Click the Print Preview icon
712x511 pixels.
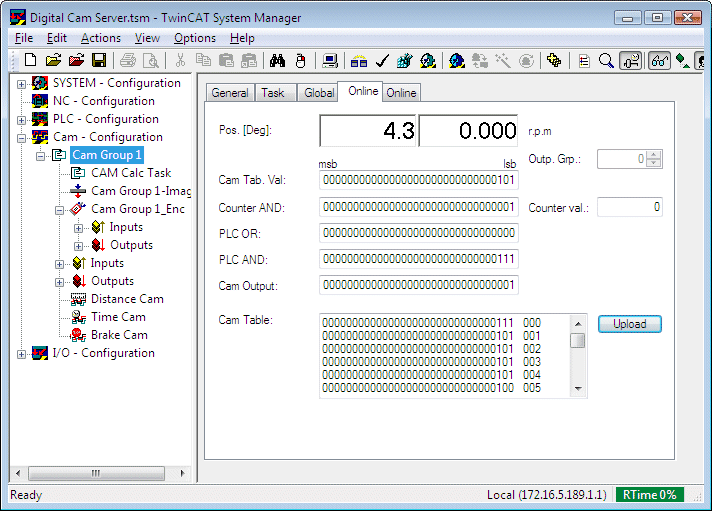[x=151, y=60]
